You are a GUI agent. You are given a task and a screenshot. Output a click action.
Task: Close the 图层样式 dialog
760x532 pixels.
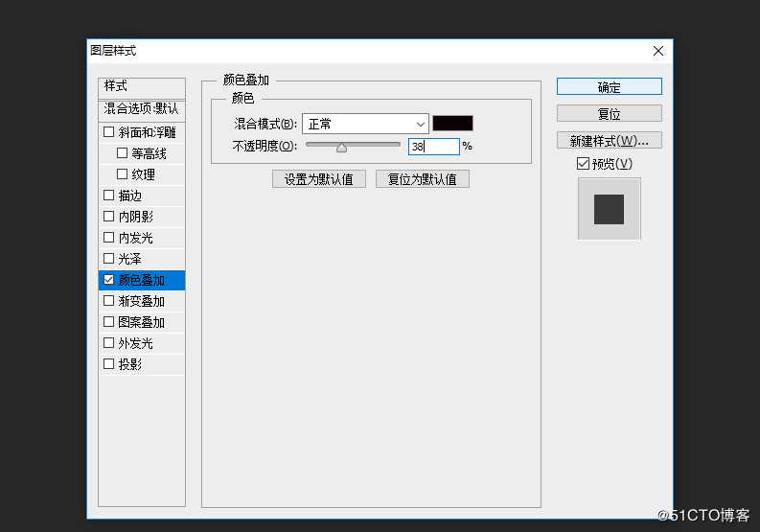[x=657, y=51]
